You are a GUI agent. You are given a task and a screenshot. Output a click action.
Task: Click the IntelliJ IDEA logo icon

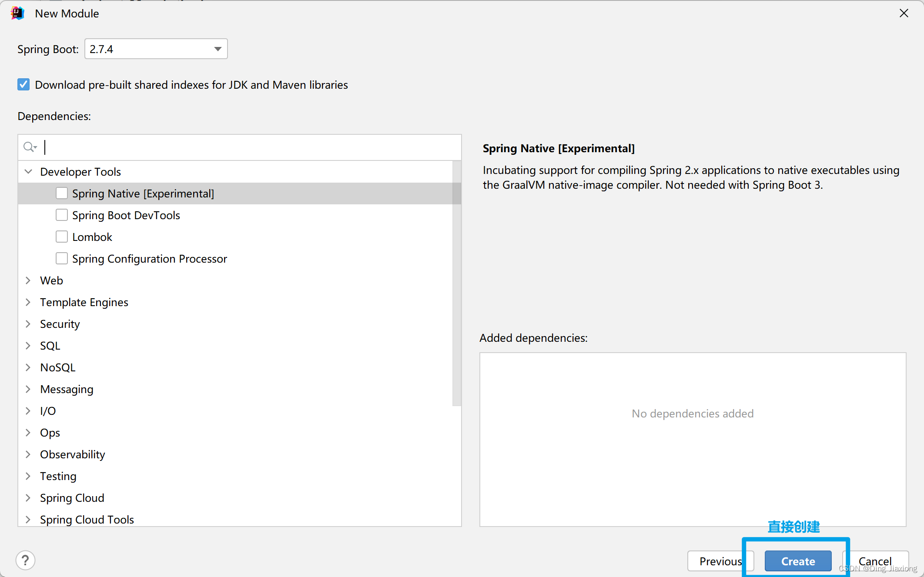point(17,13)
